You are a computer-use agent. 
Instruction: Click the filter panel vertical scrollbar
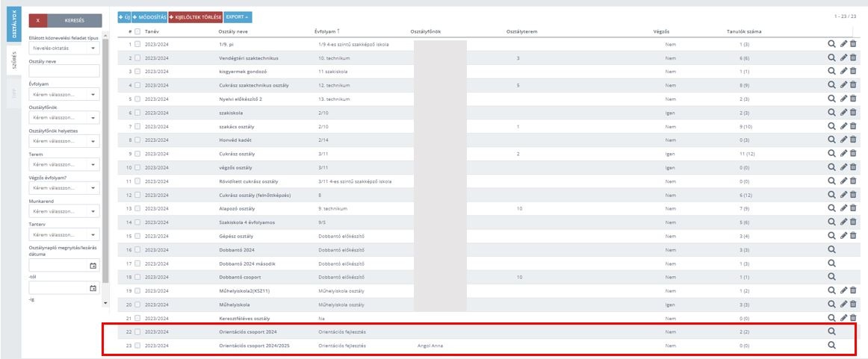tap(105, 161)
